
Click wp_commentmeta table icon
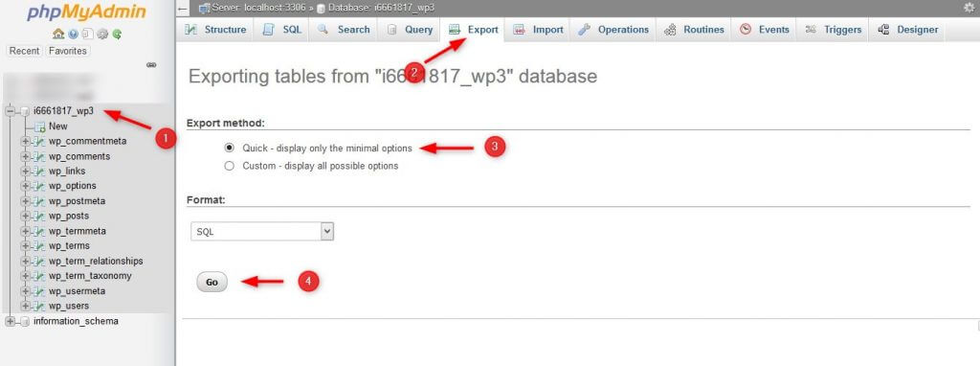(39, 142)
